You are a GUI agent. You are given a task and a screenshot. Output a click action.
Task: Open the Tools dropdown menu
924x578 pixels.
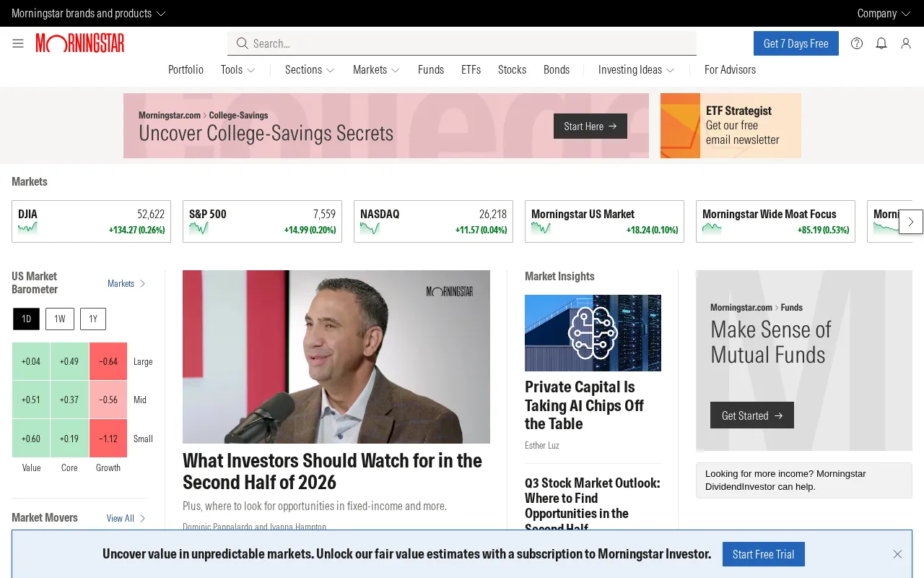tap(238, 69)
